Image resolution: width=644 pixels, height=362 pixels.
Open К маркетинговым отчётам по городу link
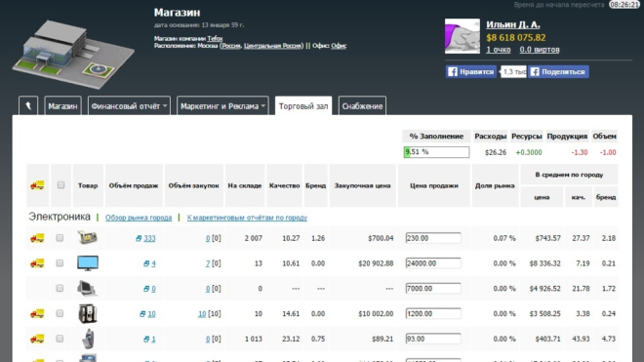click(x=247, y=218)
